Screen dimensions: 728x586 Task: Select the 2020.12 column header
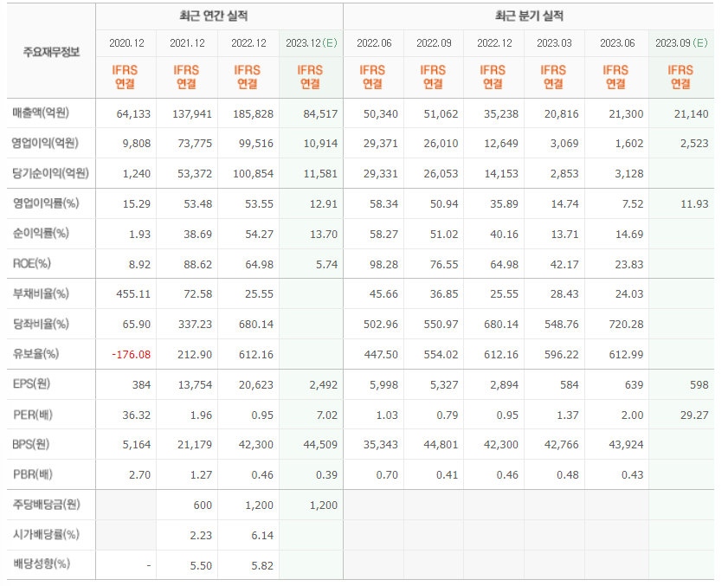(126, 42)
